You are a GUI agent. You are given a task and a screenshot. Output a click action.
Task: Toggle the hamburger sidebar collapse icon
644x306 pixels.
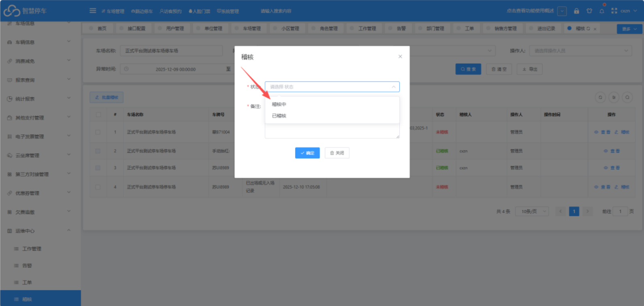(93, 11)
